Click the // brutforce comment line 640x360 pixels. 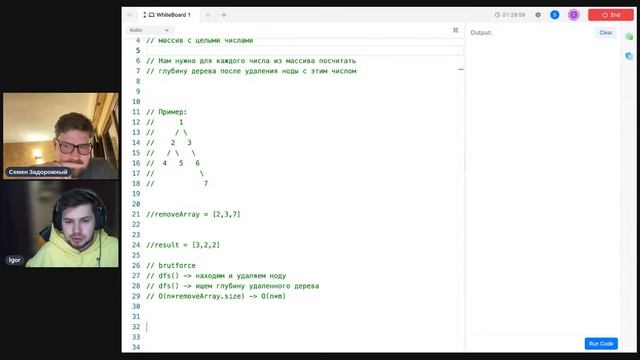coord(171,265)
